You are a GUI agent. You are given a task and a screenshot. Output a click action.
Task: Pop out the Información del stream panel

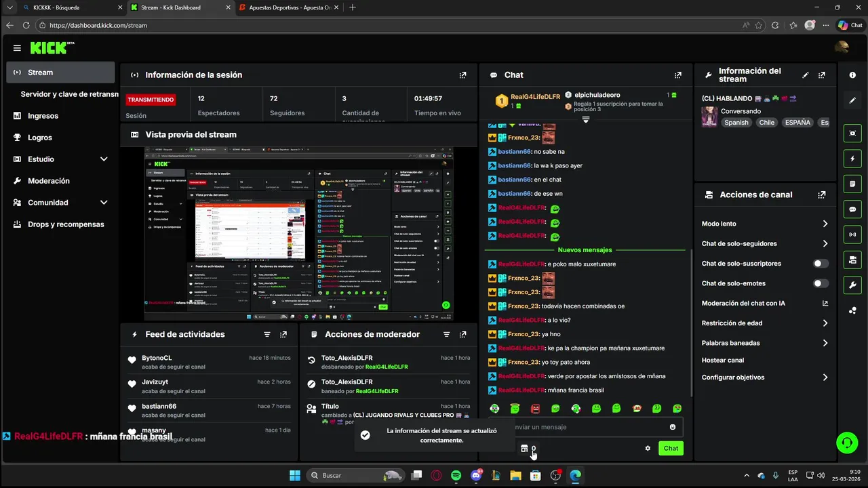[822, 75]
